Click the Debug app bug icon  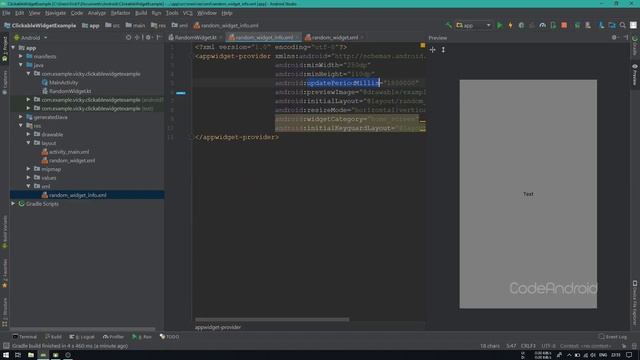click(x=521, y=25)
